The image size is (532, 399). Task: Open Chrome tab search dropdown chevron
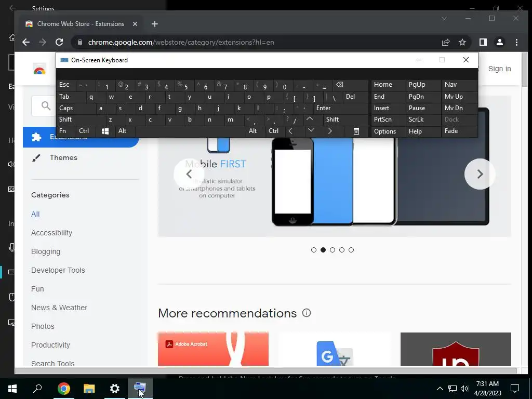pos(444,18)
